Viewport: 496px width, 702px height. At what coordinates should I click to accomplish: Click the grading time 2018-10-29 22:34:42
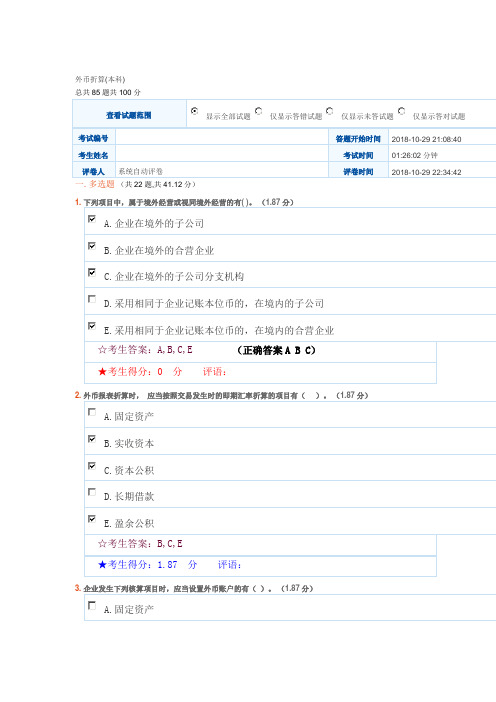pos(426,172)
